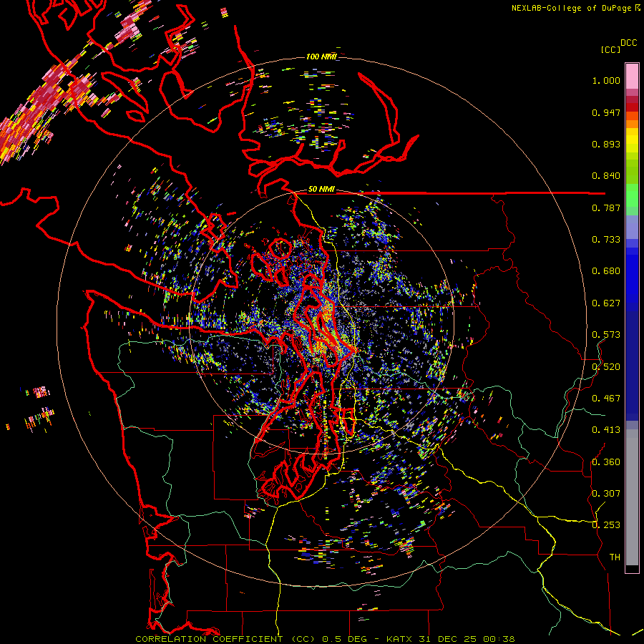Click the 0.413 scale value
644x644 pixels.
tap(606, 430)
